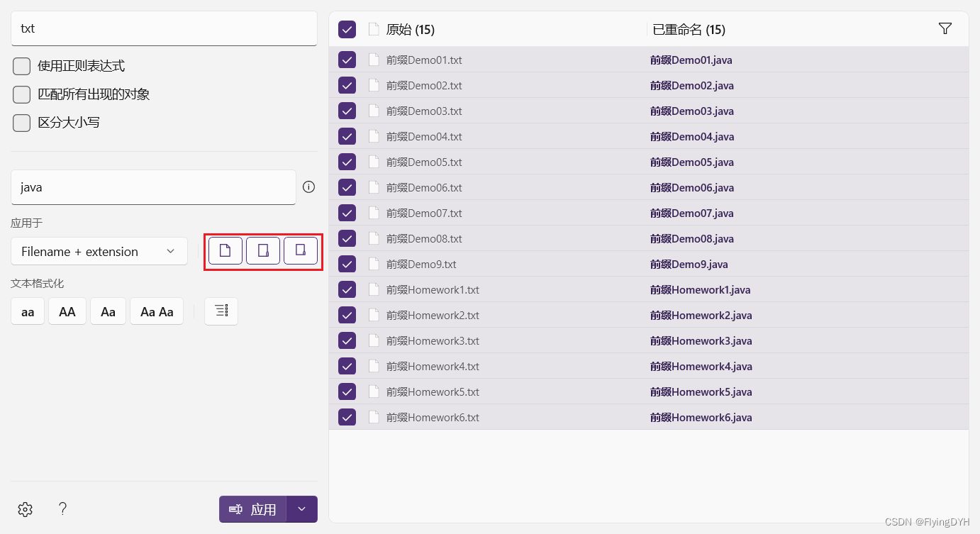Click the file icon beside 前缀Demo08.txt
This screenshot has height=534, width=980.
pos(374,238)
